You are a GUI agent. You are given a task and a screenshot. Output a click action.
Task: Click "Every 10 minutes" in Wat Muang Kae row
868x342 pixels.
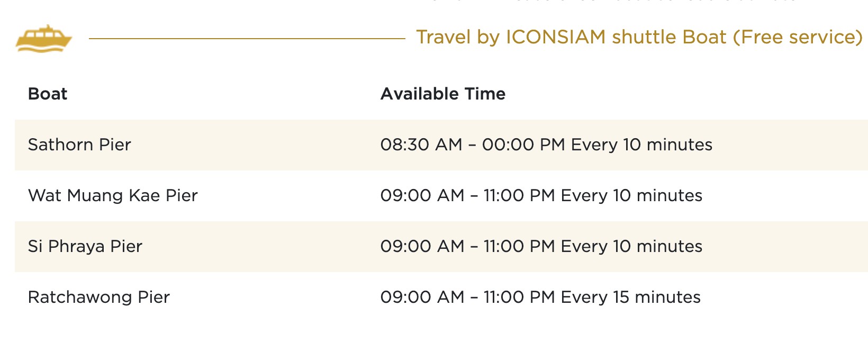(x=631, y=195)
